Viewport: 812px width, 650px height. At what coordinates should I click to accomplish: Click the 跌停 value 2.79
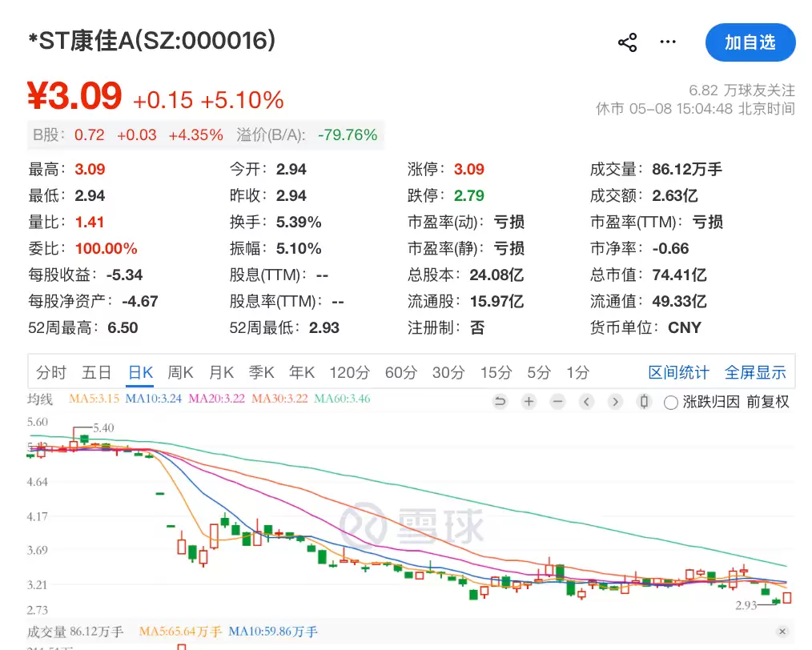coord(469,195)
